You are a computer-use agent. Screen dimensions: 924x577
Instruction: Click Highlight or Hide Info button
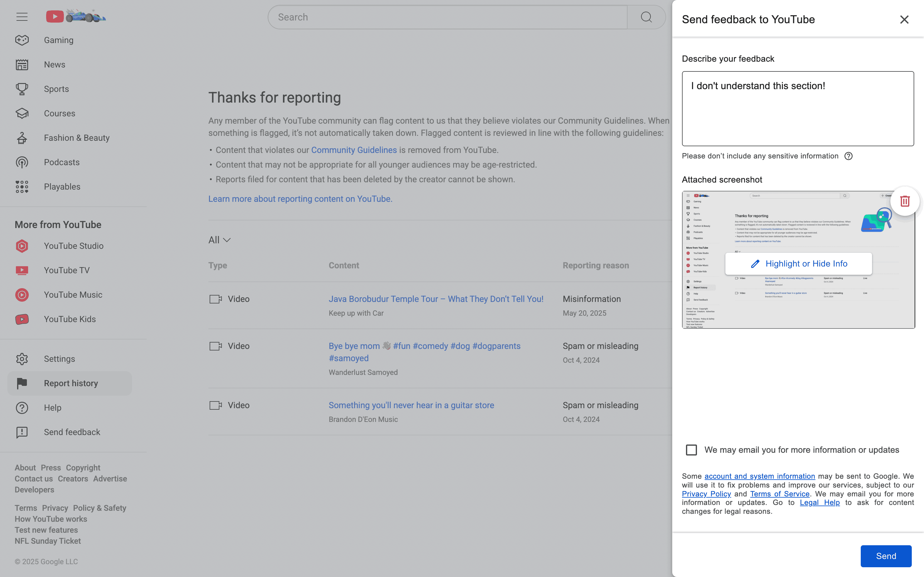798,264
